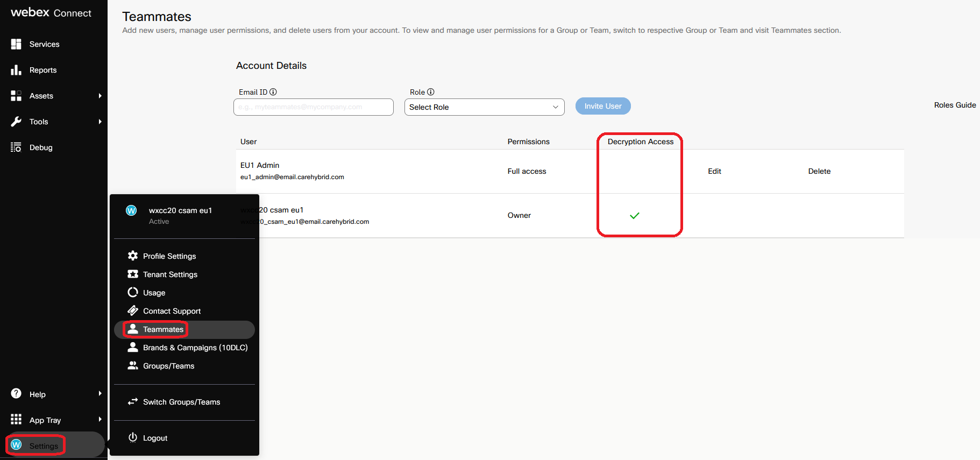This screenshot has width=980, height=460.
Task: Click the eu1_admin@email.carehybrid.com address
Action: [292, 177]
